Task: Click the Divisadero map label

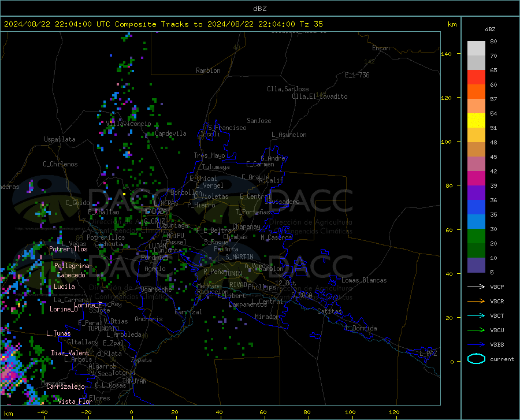Action: [282, 202]
